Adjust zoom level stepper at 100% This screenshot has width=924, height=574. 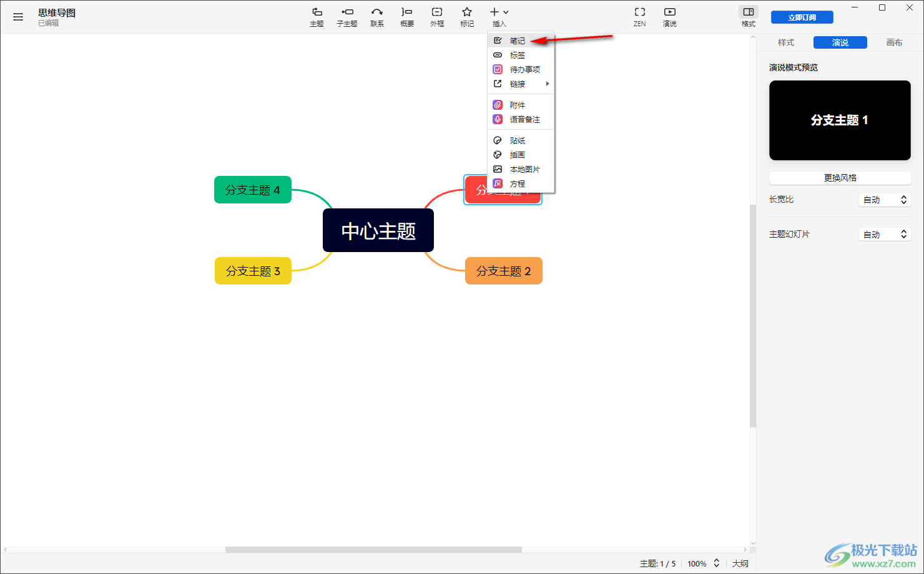[x=717, y=563]
